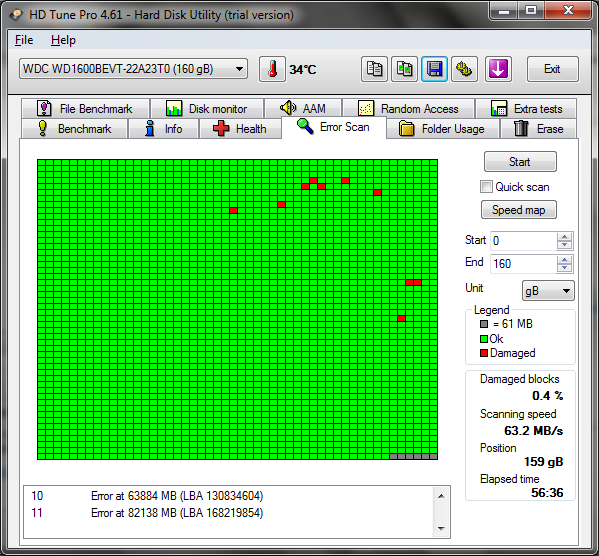Click the 34°C temperature reading
This screenshot has width=599, height=556.
(303, 70)
